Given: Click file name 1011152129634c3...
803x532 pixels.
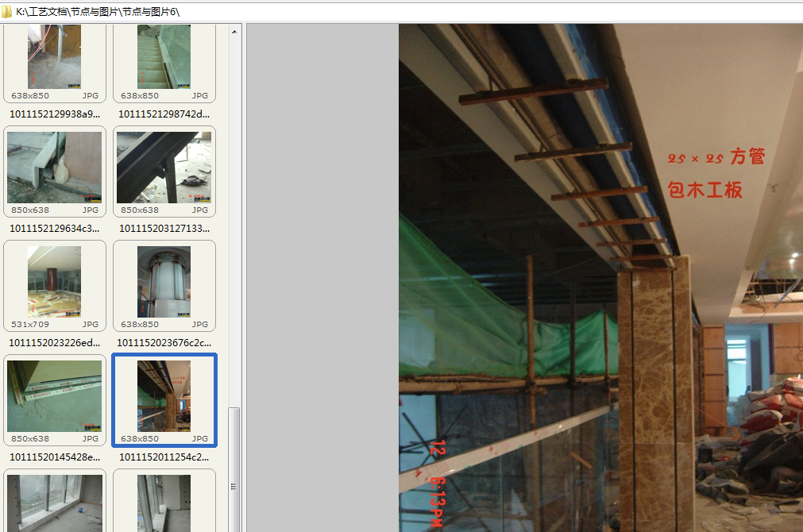Looking at the screenshot, I should point(55,229).
